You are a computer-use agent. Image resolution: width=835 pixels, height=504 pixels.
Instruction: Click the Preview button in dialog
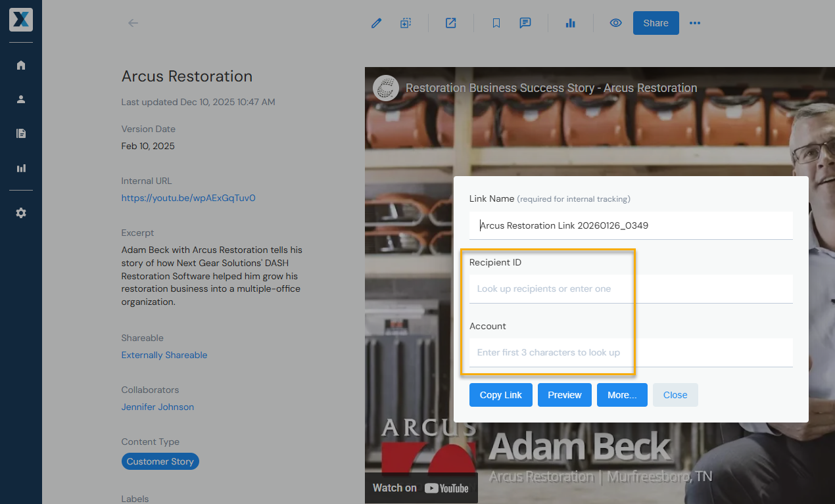[565, 395]
